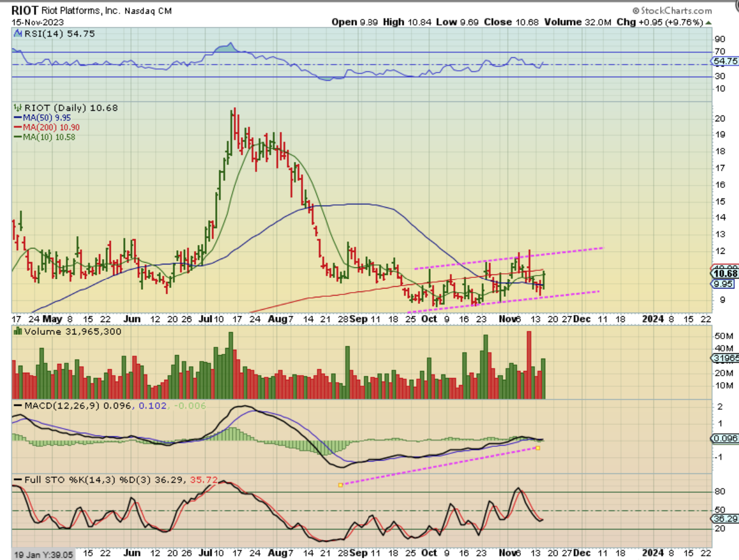
Task: Select the 'Close 10.68' value in the header
Action: (511, 22)
